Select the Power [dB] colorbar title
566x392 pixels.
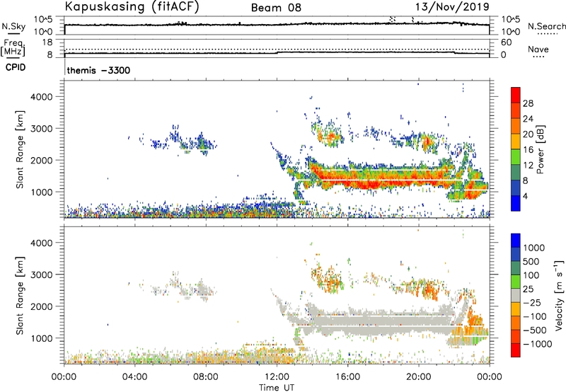click(x=540, y=149)
